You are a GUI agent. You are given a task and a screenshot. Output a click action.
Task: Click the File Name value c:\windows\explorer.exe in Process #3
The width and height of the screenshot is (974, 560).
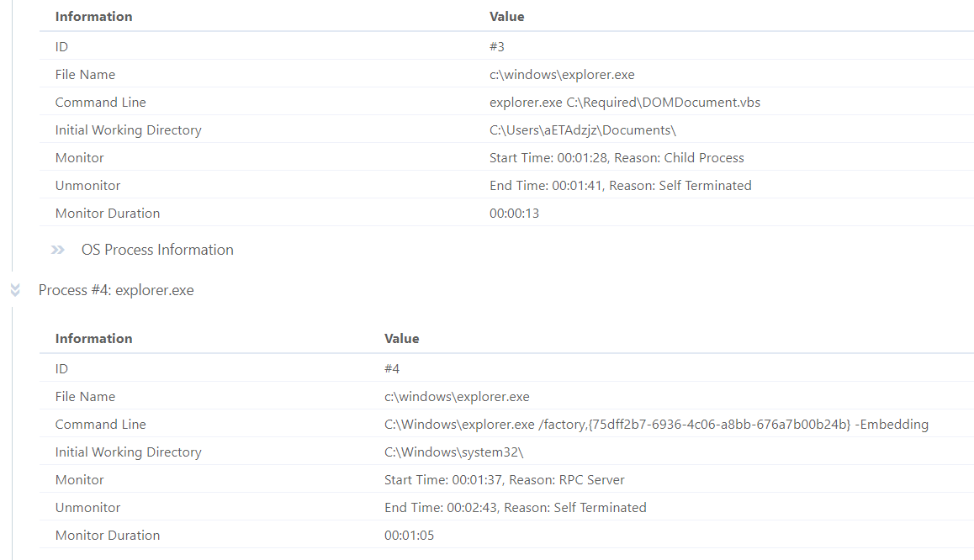(x=562, y=74)
